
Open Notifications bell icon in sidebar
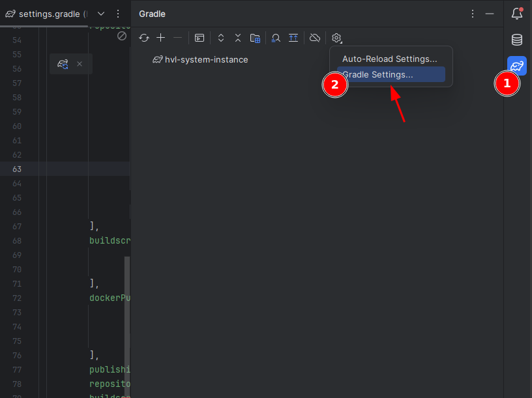[517, 14]
